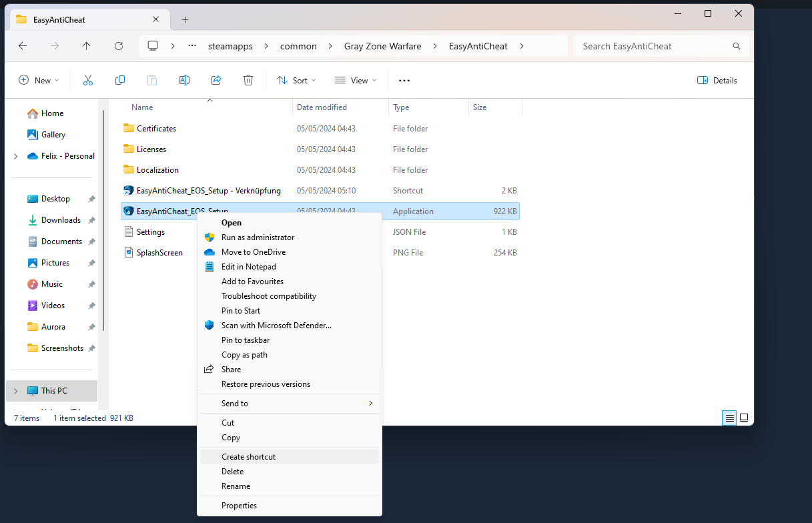This screenshot has height=523, width=812.
Task: Refresh the current folder view
Action: pyautogui.click(x=119, y=46)
